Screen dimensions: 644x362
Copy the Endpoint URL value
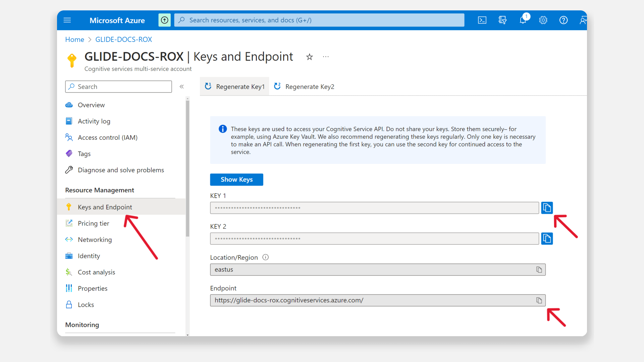(x=539, y=300)
